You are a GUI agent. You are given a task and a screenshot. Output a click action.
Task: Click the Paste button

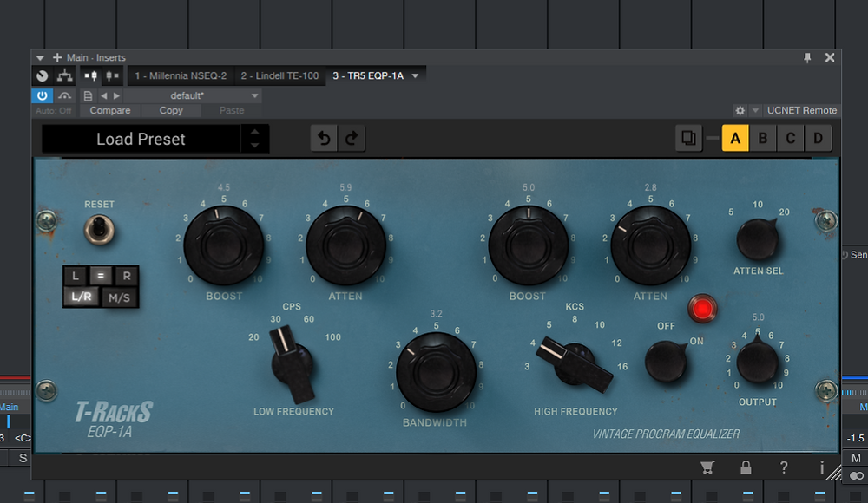(x=232, y=111)
